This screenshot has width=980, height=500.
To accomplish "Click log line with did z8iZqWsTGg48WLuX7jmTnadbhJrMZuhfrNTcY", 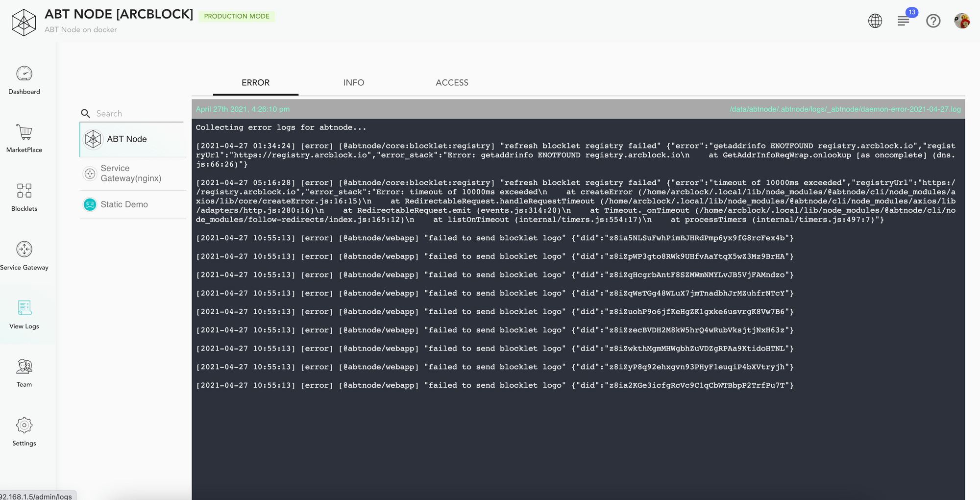I will pyautogui.click(x=495, y=294).
